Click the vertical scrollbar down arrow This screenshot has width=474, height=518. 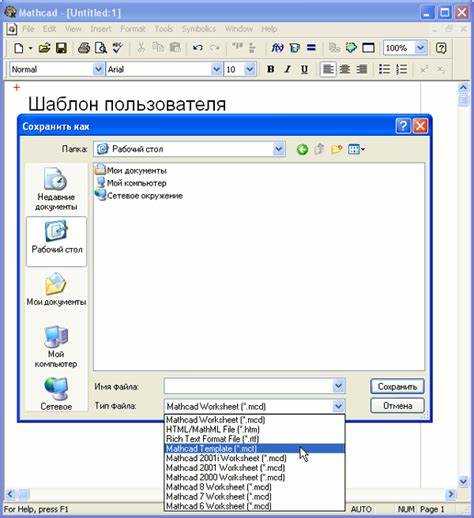[x=463, y=481]
